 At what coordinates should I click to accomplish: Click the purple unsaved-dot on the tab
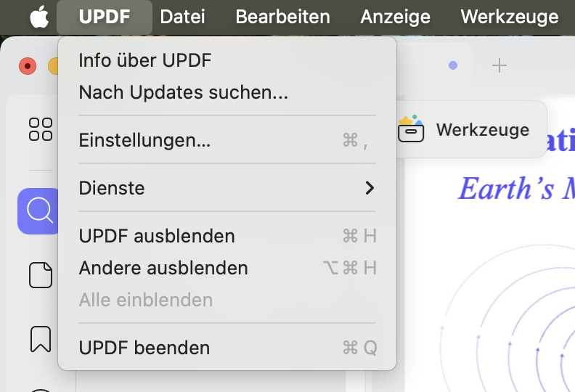tap(453, 65)
